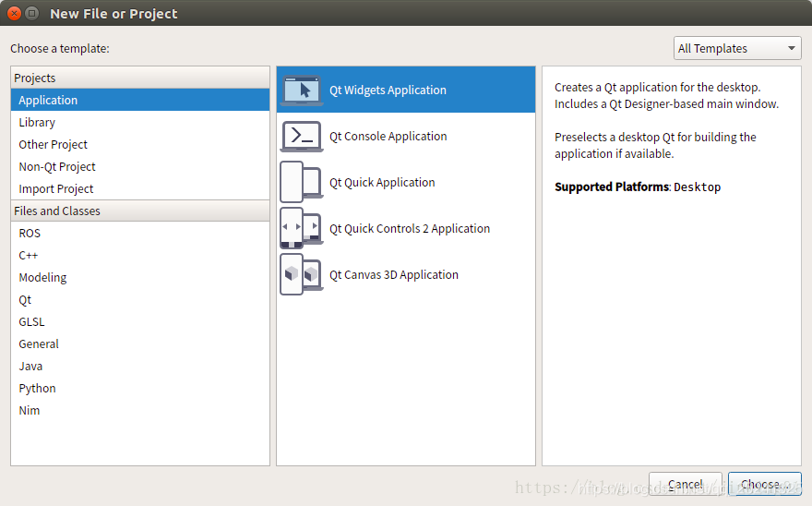Select the Java file category
The width and height of the screenshot is (812, 506).
tap(140, 366)
